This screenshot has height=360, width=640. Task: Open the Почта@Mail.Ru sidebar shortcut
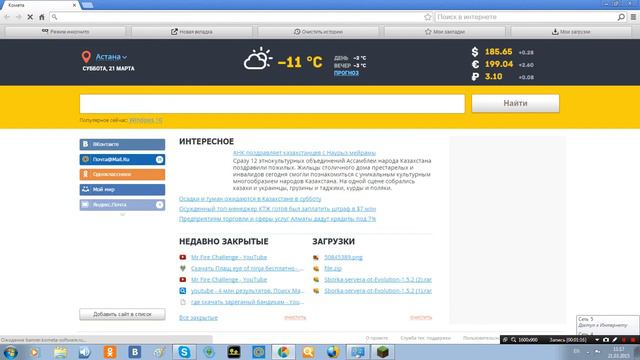pos(122,159)
